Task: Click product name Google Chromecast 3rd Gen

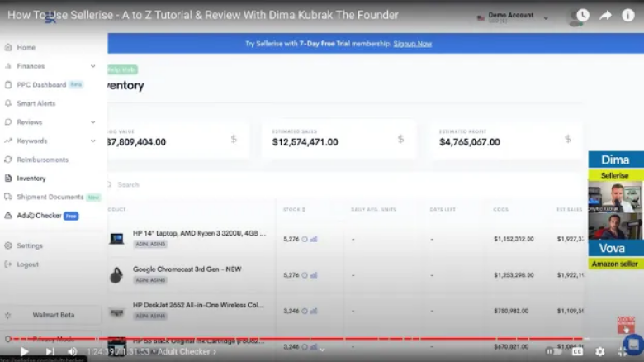Action: 187,269
